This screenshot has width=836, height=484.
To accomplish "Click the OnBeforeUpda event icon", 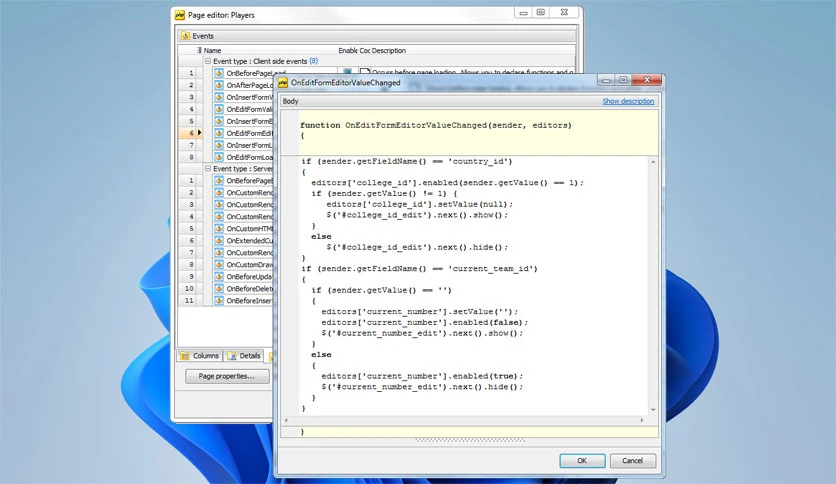I will (219, 277).
